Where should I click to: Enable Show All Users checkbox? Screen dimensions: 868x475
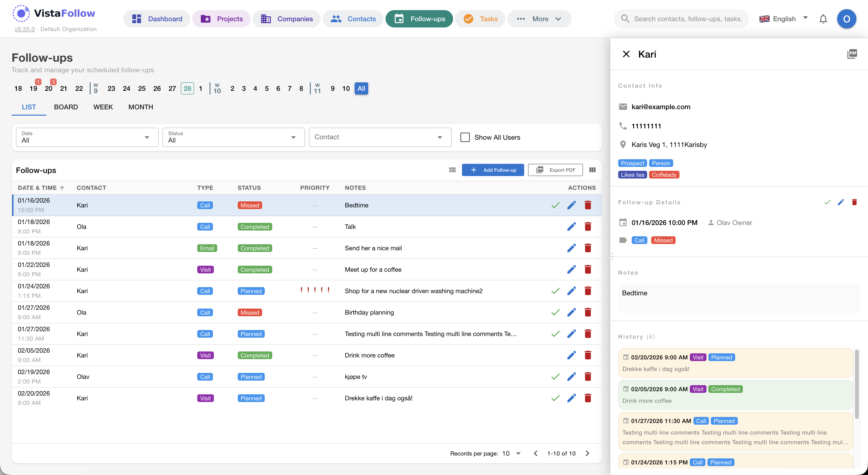(465, 137)
